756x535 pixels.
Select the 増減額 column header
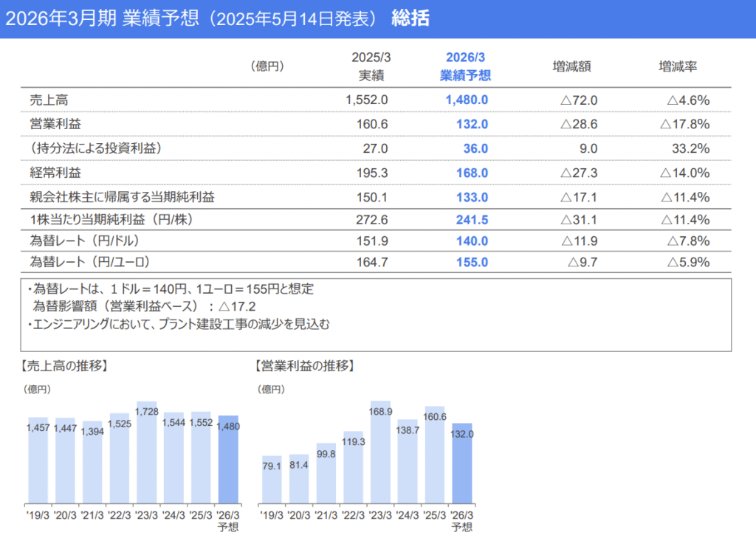click(x=571, y=66)
